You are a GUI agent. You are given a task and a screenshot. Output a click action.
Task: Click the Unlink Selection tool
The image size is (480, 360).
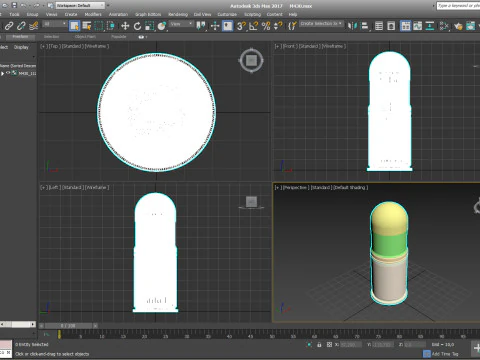point(21,26)
